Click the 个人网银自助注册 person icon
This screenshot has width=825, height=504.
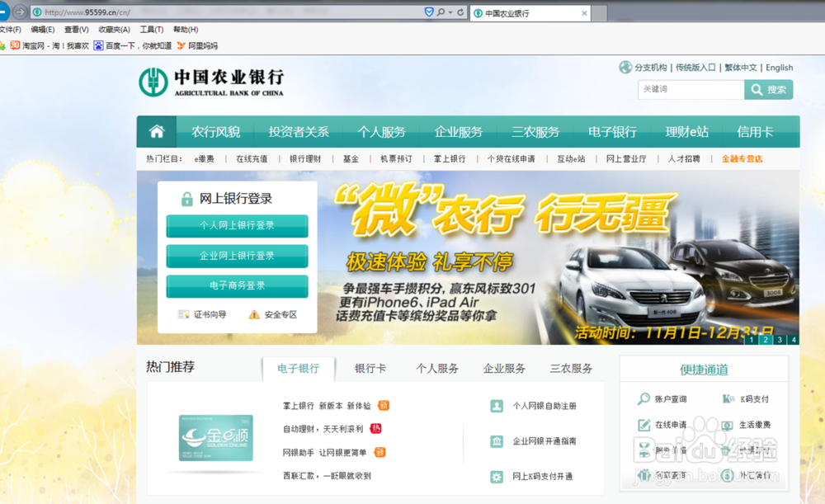pos(497,406)
